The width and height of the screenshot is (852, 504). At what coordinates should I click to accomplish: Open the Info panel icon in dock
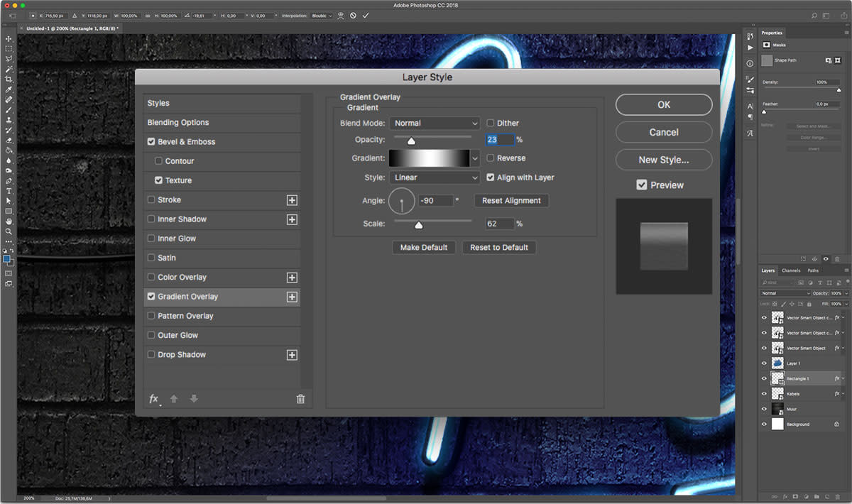[750, 63]
